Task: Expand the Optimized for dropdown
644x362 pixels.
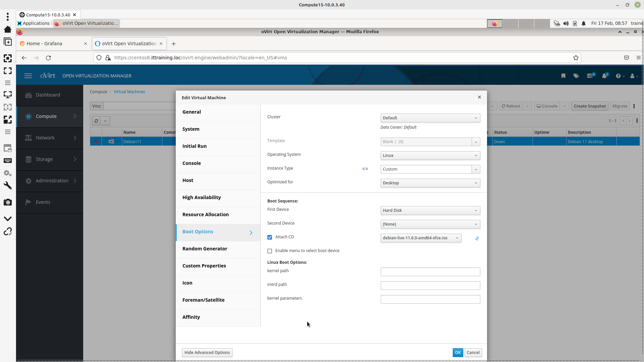Action: click(430, 183)
